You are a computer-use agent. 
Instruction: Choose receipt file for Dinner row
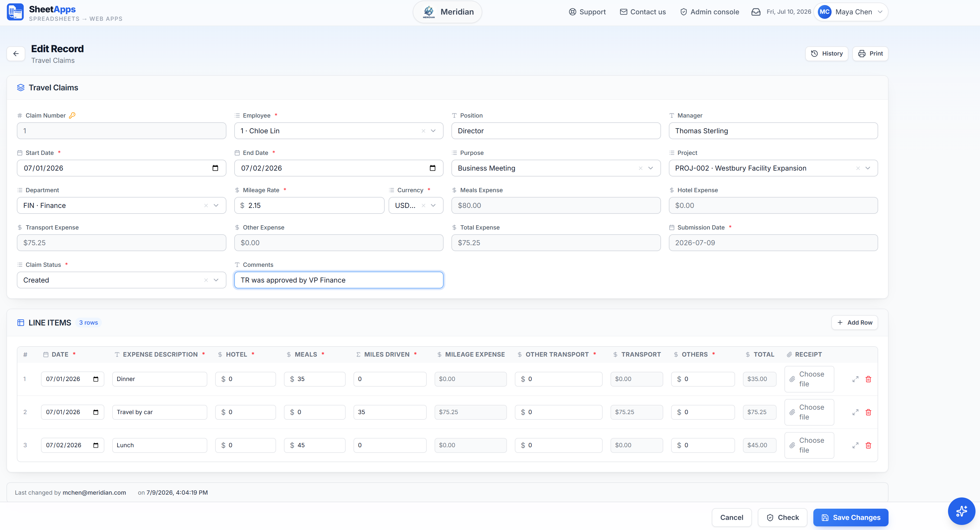[x=809, y=379]
